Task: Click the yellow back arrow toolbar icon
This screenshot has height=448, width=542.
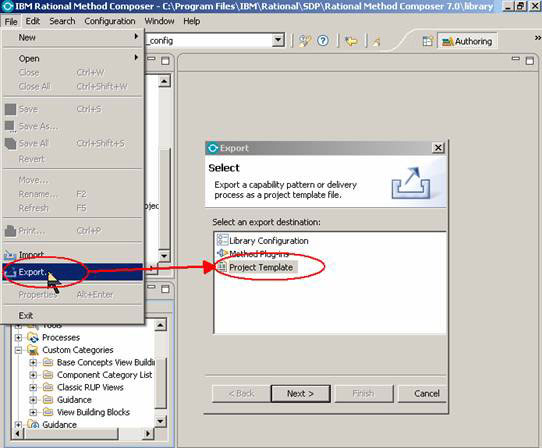Action: pos(351,41)
